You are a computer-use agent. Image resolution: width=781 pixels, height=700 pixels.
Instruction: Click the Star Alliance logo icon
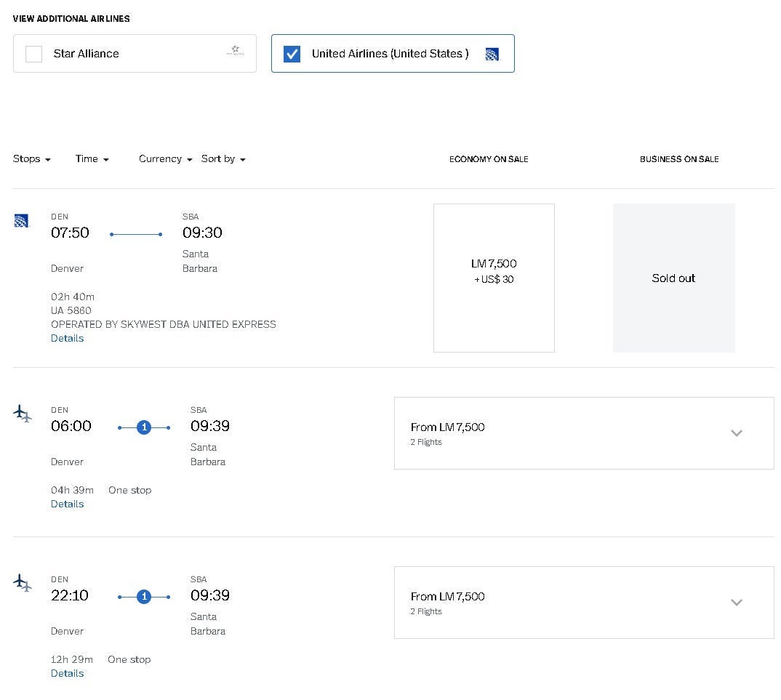coord(235,52)
